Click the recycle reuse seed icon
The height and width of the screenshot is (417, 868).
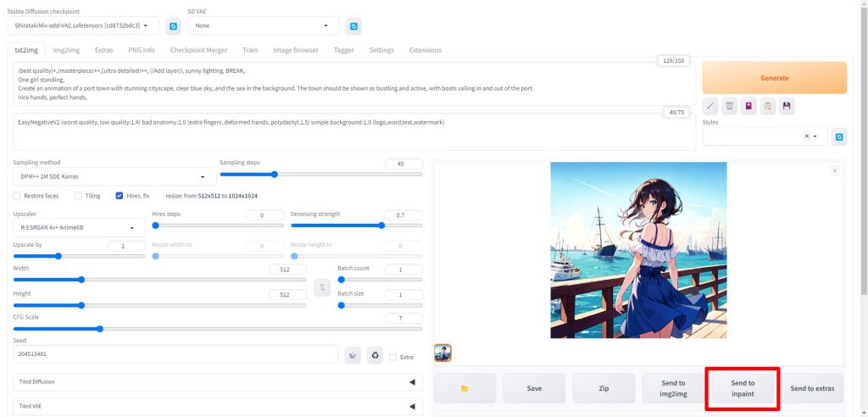tap(375, 355)
